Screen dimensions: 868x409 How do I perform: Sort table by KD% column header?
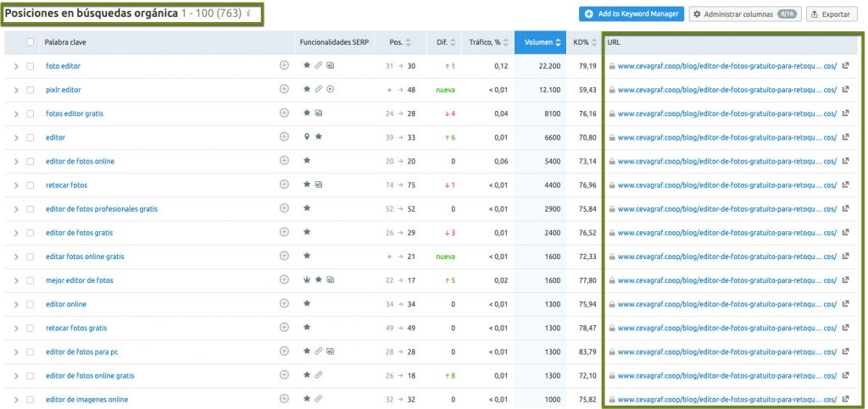(x=584, y=42)
